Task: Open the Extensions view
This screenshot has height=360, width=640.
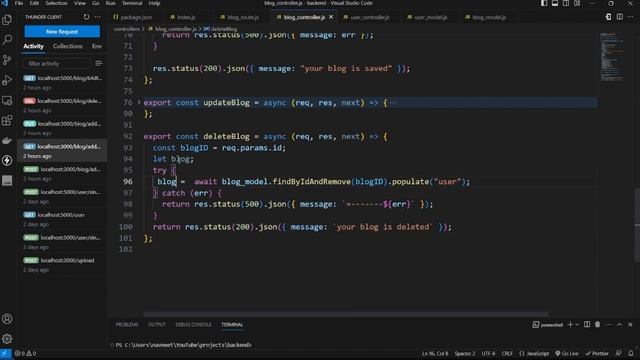Action: [x=7, y=120]
